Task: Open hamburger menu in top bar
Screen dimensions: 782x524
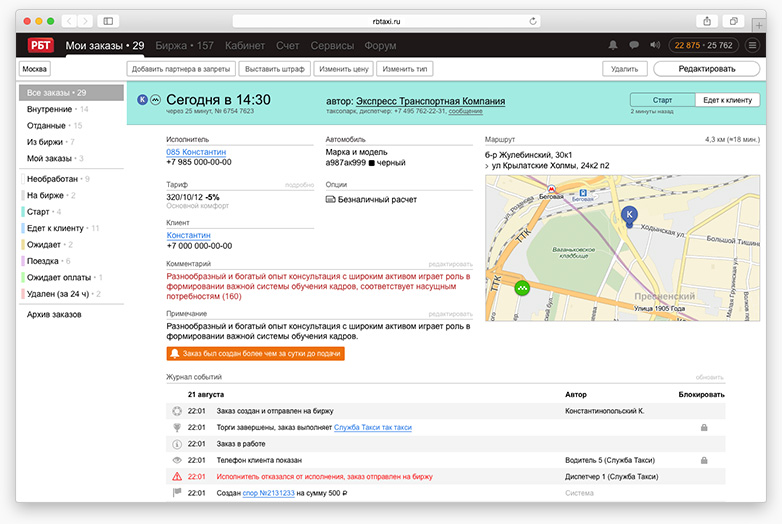Action: pyautogui.click(x=752, y=45)
